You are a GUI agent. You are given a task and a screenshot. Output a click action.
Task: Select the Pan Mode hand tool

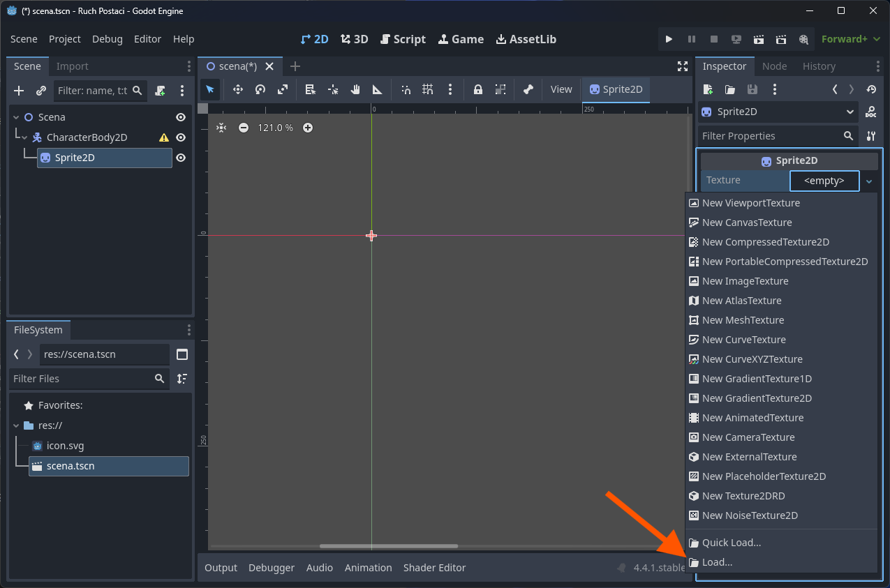(x=355, y=89)
